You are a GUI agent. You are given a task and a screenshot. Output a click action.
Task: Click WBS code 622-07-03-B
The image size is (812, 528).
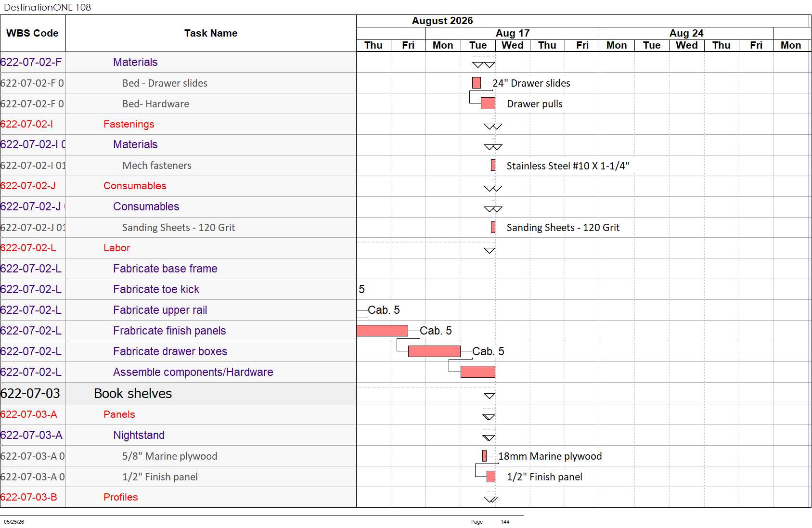[x=29, y=497]
